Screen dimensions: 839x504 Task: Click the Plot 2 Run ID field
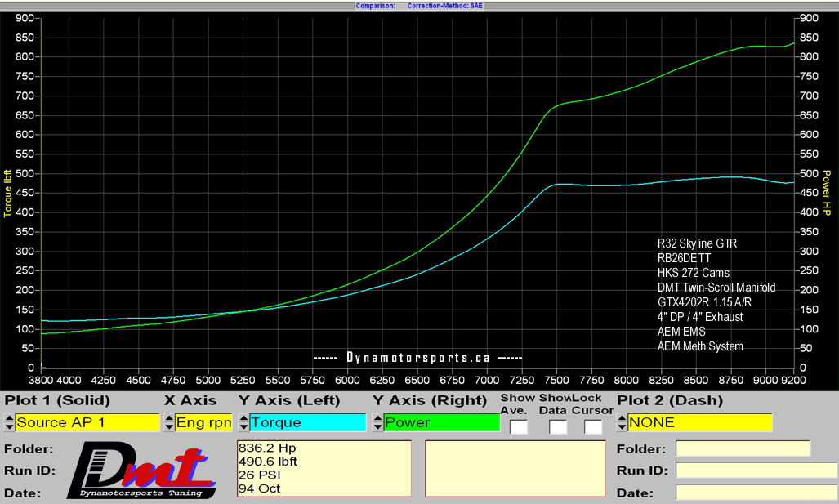click(756, 471)
